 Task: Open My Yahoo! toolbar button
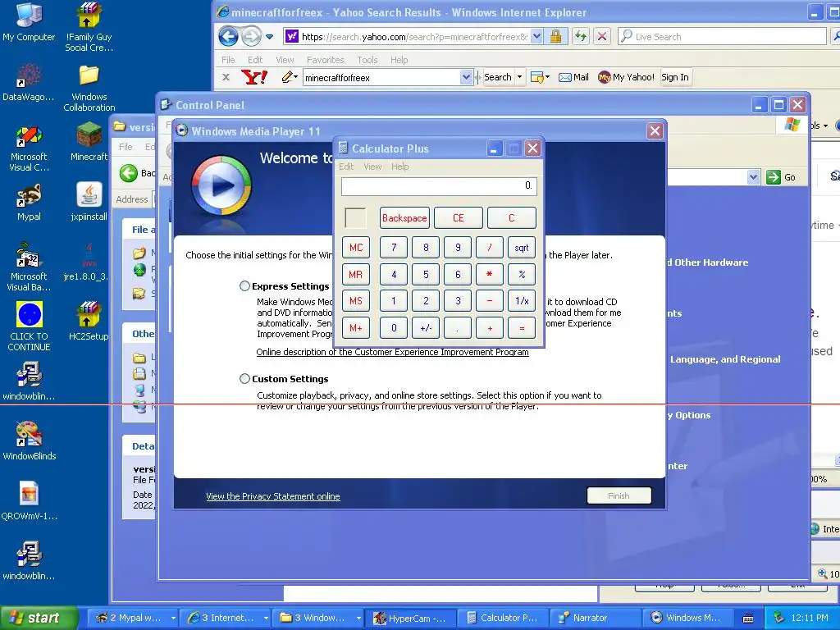click(x=626, y=77)
